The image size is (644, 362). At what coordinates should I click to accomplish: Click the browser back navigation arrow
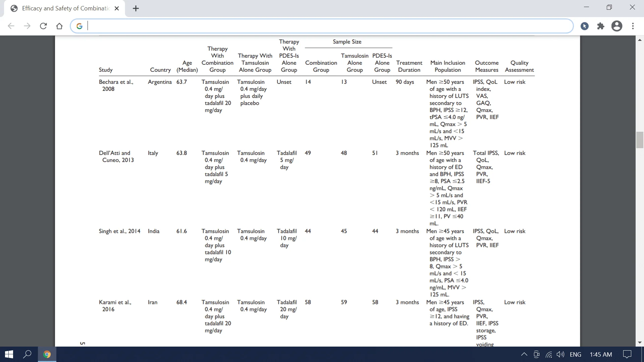[11, 25]
